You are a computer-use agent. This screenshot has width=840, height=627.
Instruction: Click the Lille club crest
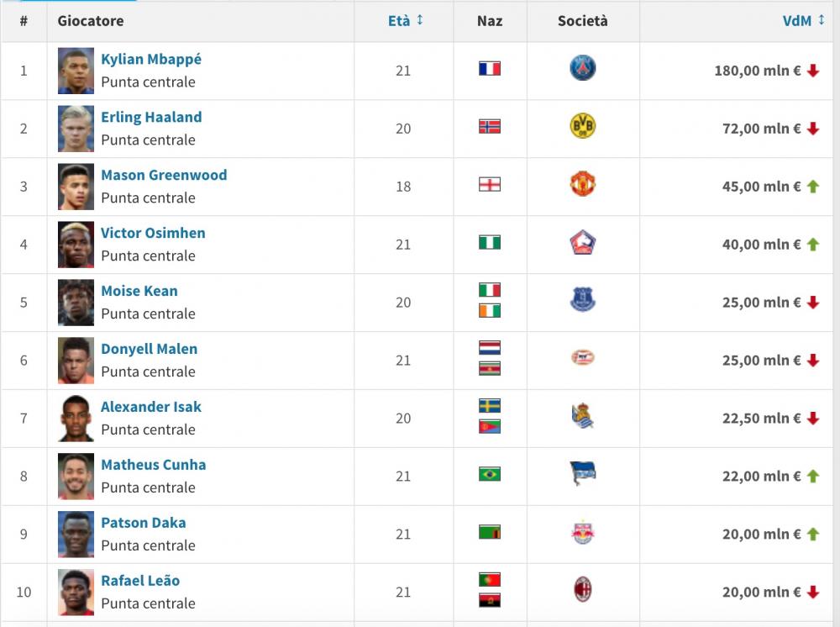point(582,242)
